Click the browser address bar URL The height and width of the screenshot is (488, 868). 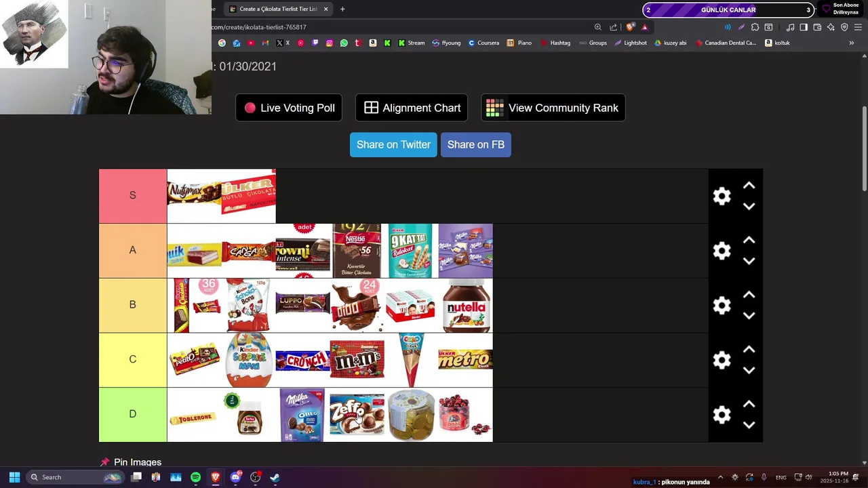259,27
